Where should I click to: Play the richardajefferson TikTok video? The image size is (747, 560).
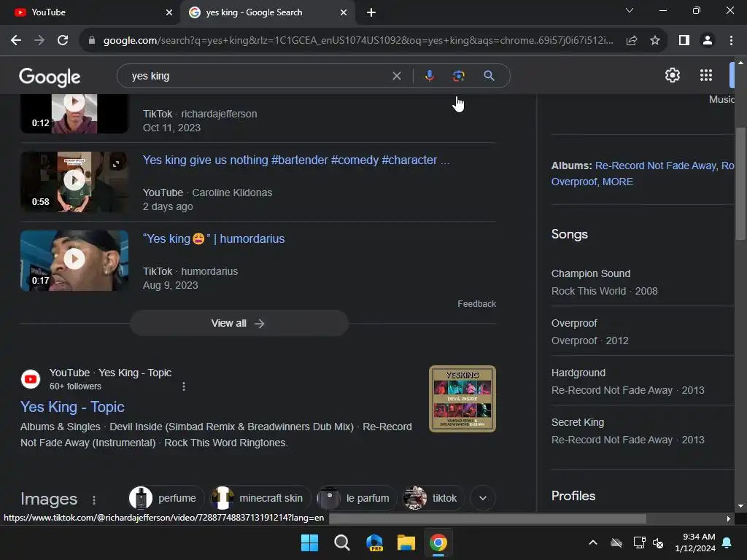[x=74, y=113]
